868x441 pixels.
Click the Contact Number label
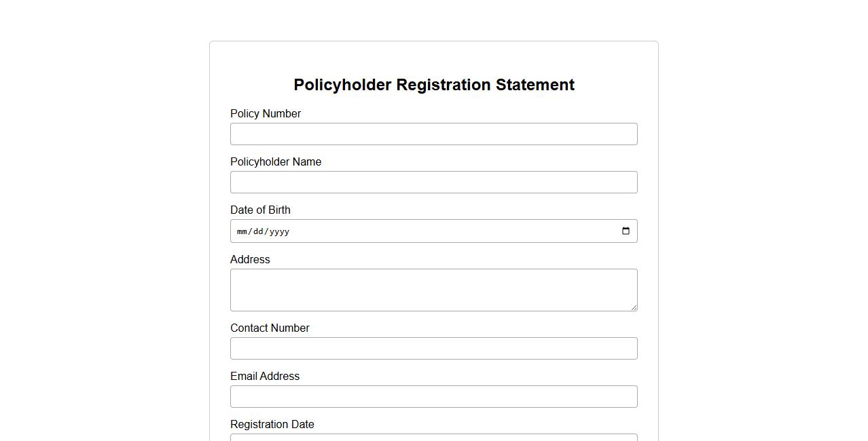270,328
